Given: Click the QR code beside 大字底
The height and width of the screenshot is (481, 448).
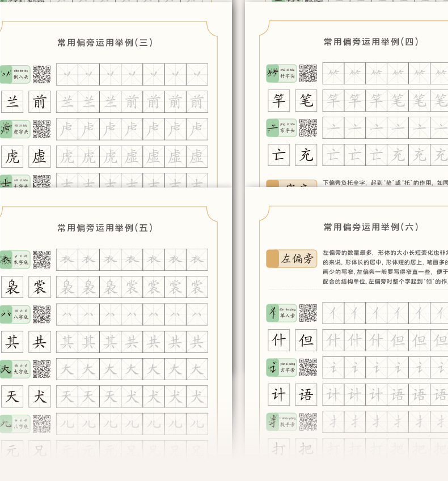Looking at the screenshot, I should click(x=42, y=369).
